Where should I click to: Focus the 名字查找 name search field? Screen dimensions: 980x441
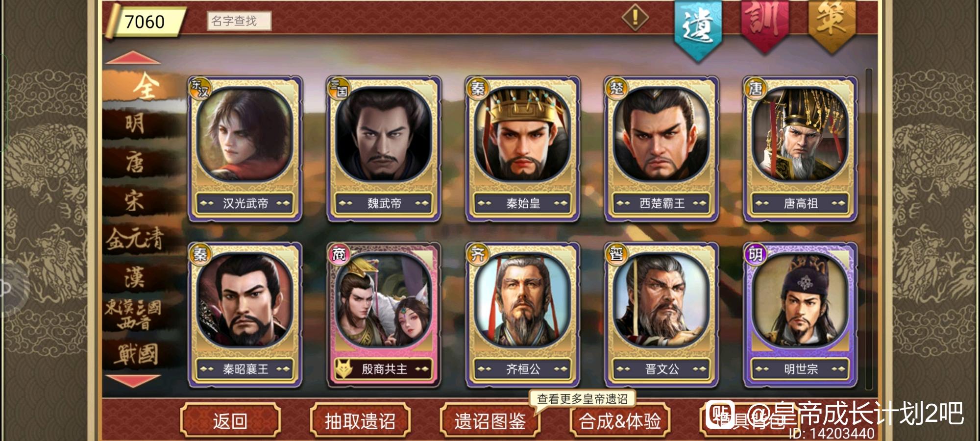(239, 21)
